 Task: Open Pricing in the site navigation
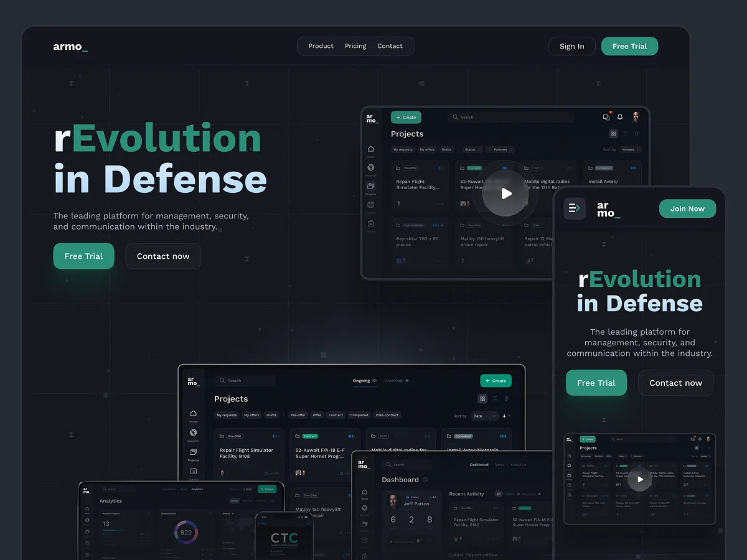coord(355,46)
